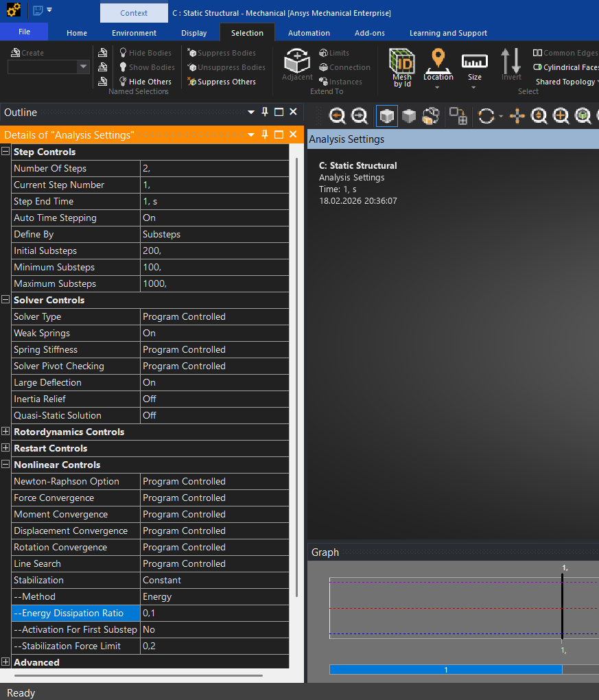Click the Energy Dissipation Ratio value field

tap(214, 614)
